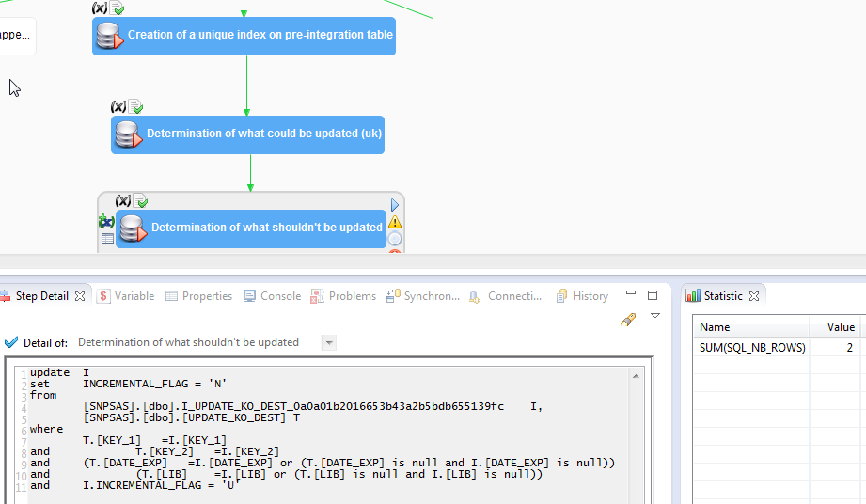Select the Step Detail tab
The height and width of the screenshot is (504, 866).
tap(42, 296)
